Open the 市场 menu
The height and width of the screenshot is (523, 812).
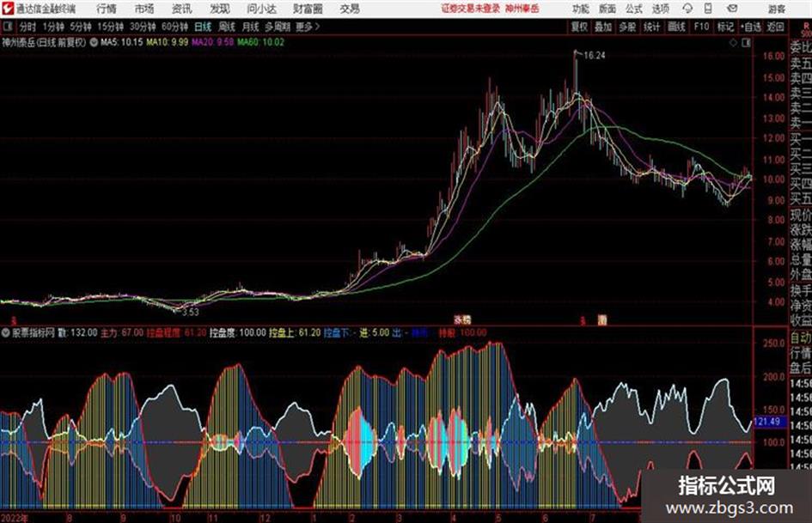144,9
